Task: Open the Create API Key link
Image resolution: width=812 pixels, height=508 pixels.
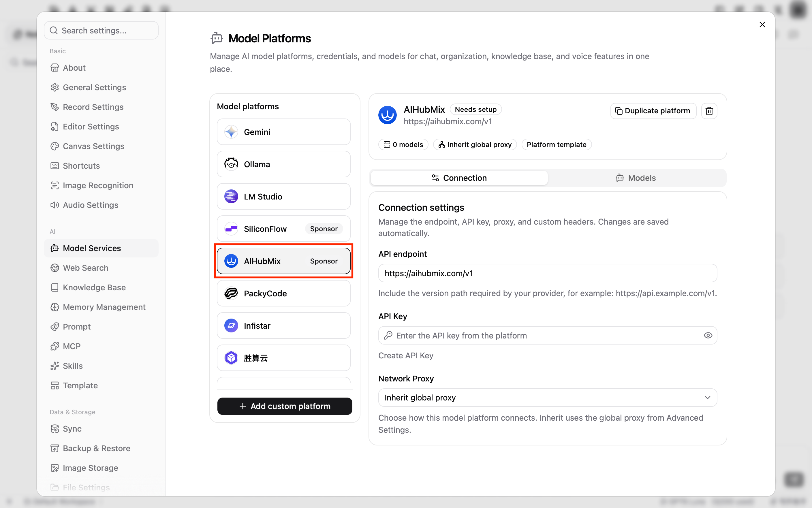Action: point(405,355)
